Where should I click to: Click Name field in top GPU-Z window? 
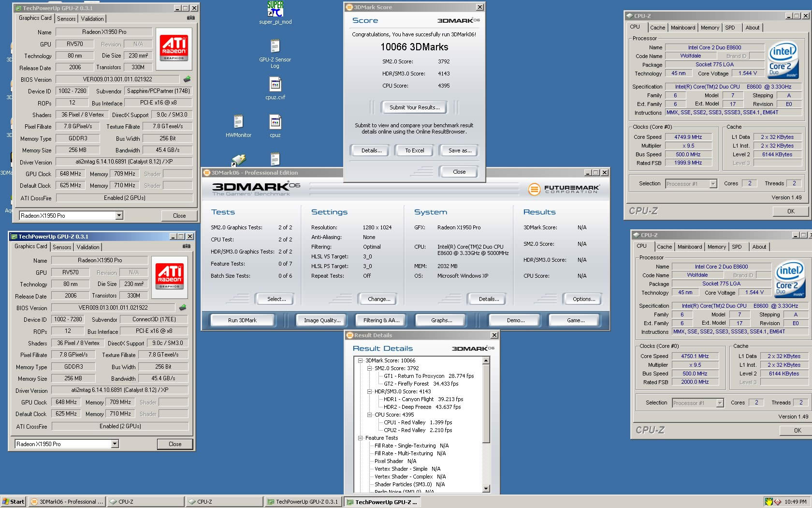tap(104, 32)
